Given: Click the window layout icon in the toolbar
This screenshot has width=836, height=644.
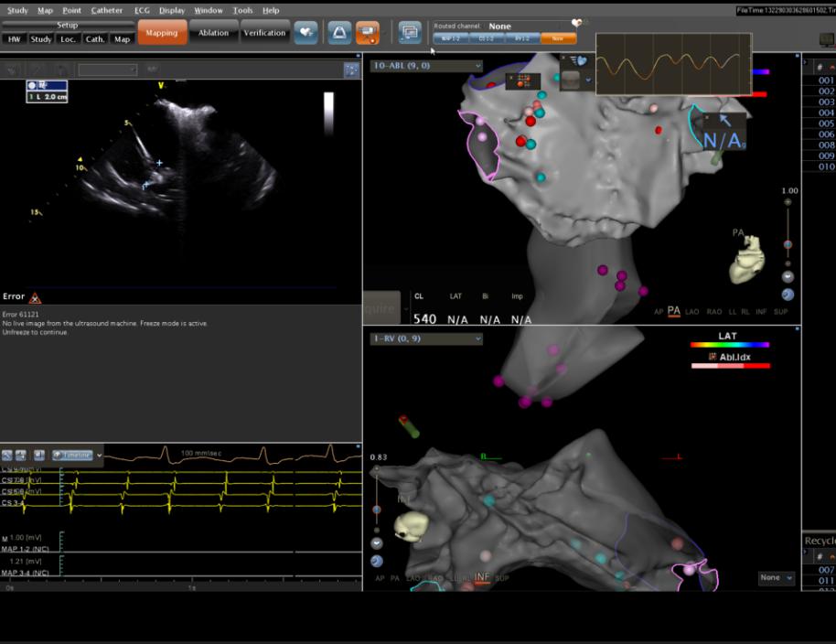Looking at the screenshot, I should (410, 32).
